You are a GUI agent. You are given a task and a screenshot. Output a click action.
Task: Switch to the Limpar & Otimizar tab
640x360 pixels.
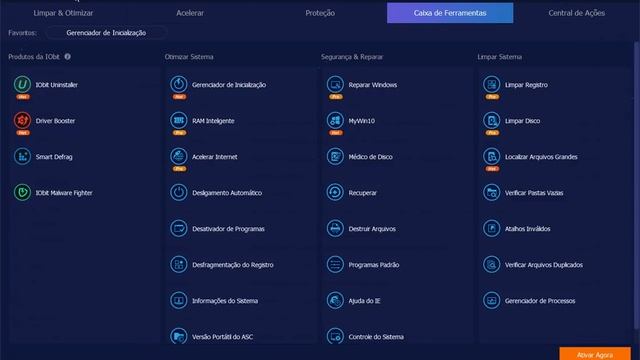click(63, 13)
